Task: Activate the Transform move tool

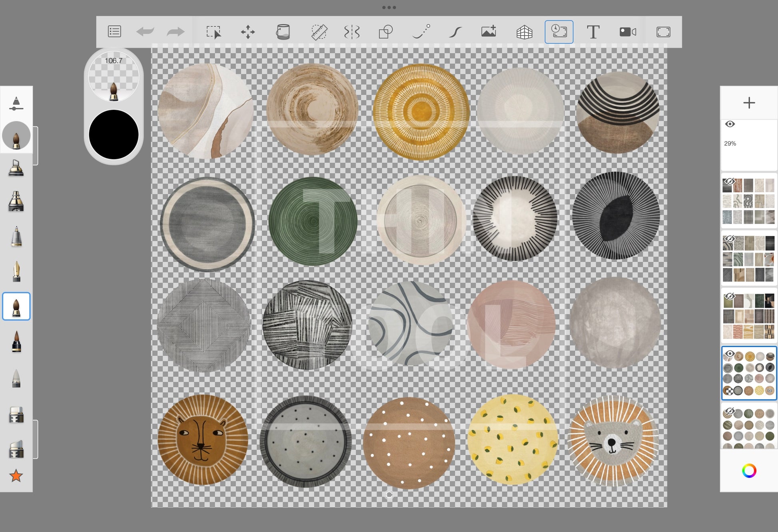Action: click(x=248, y=32)
